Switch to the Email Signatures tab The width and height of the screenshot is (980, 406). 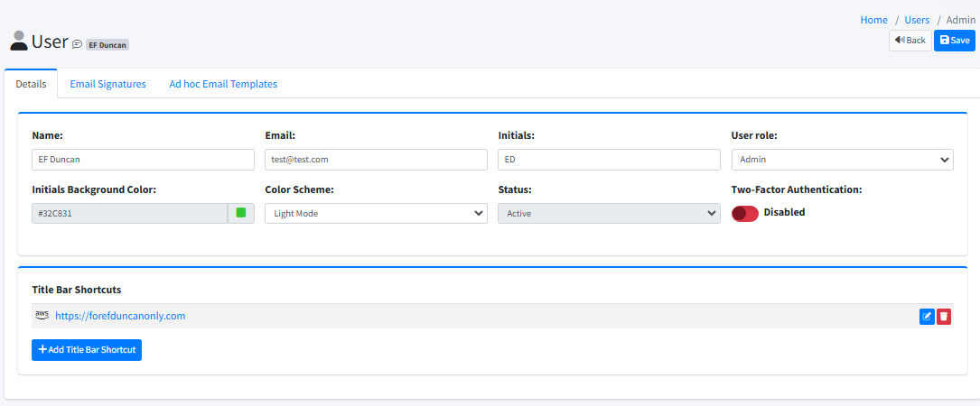click(107, 84)
